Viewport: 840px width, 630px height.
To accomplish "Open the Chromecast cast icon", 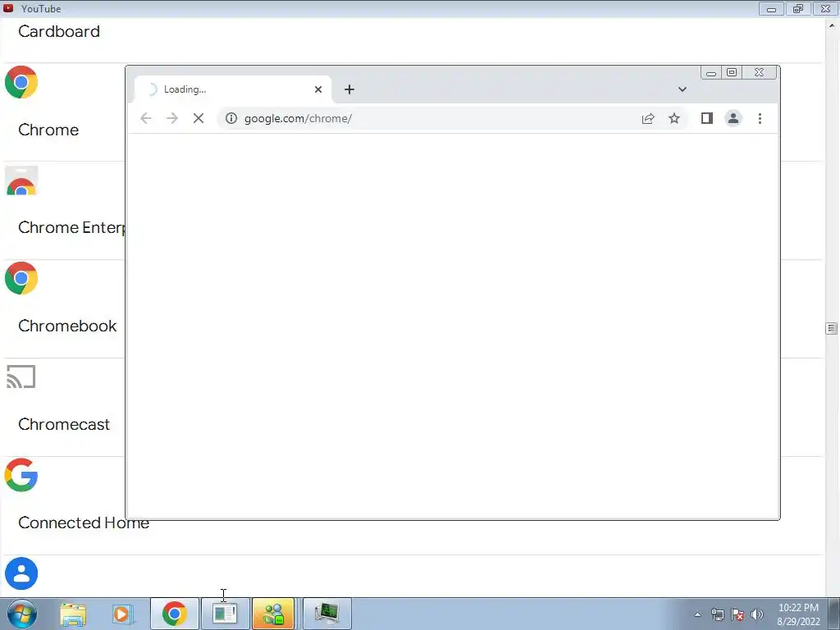I will point(21,377).
